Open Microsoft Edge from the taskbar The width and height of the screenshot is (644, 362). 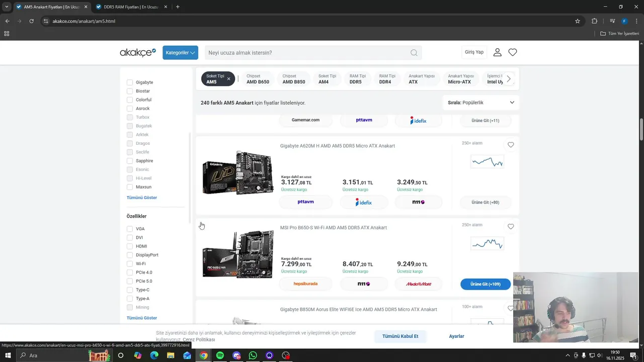[154, 355]
